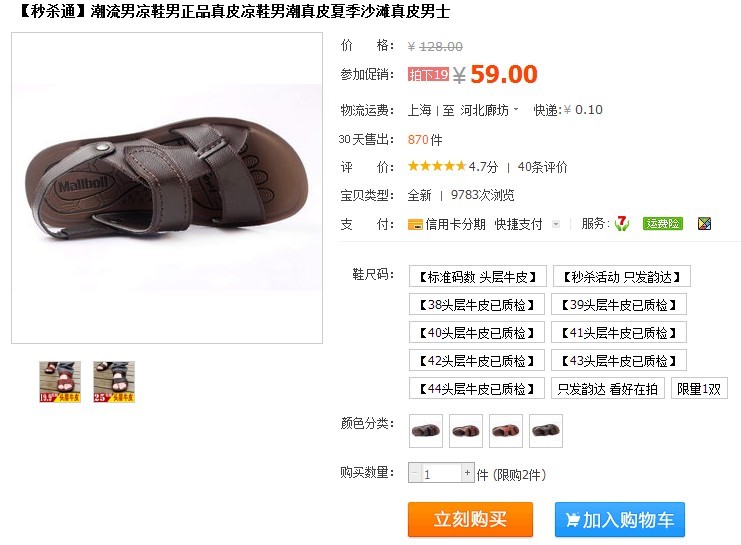
Task: Click the green 运费险 badge
Action: coord(663,224)
